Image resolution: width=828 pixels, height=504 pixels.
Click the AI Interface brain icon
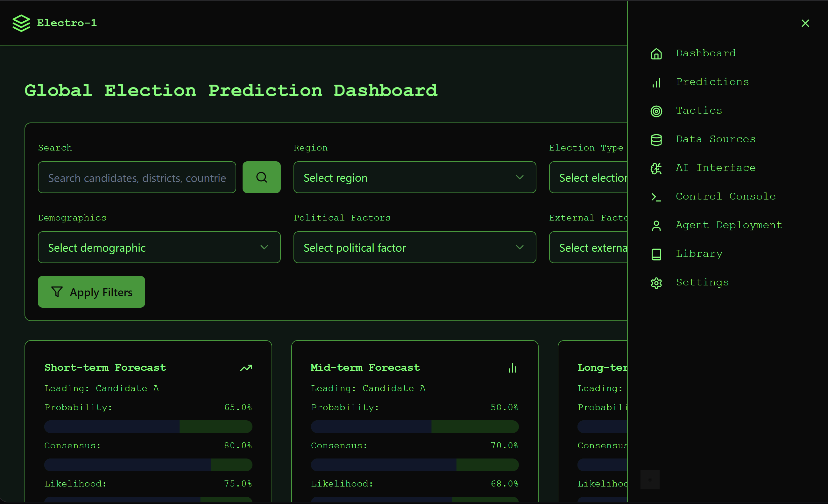pyautogui.click(x=656, y=168)
